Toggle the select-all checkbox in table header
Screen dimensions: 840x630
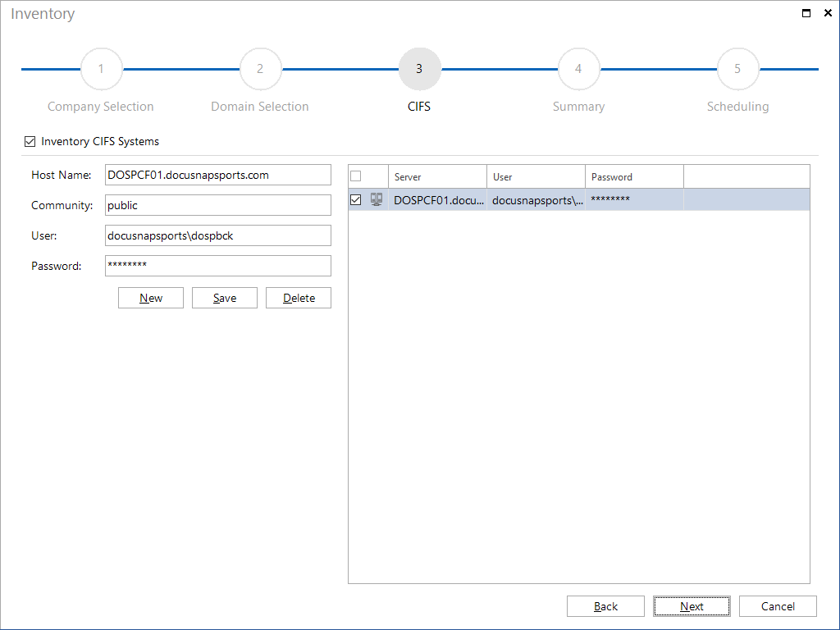pos(356,176)
